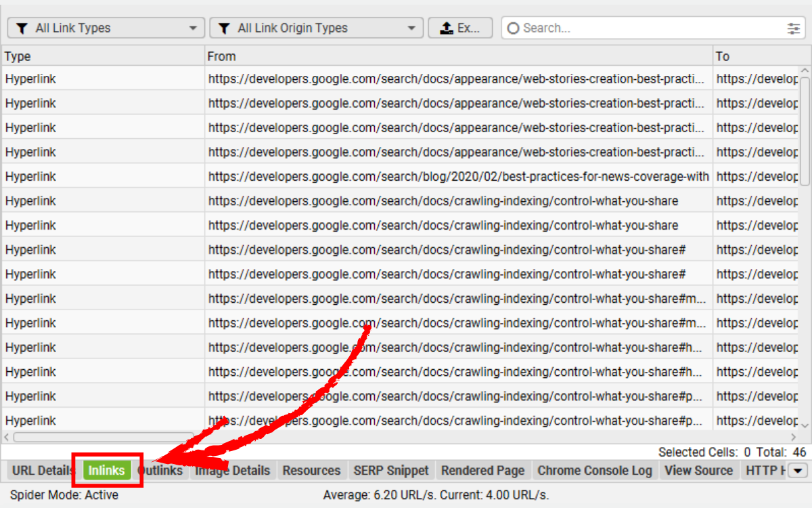Image resolution: width=812 pixels, height=508 pixels.
Task: Click the funnel icon in All Link Origin Types filter
Action: tap(225, 28)
